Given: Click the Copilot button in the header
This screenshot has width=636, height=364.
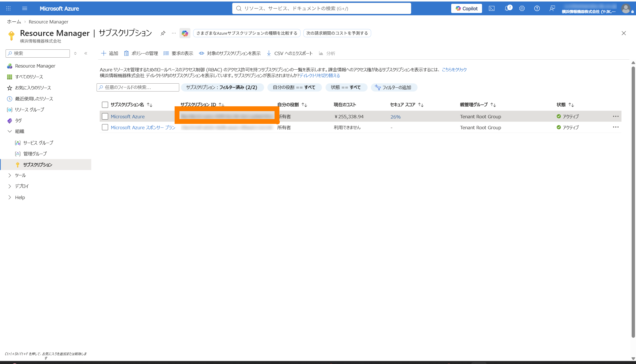Looking at the screenshot, I should [466, 8].
